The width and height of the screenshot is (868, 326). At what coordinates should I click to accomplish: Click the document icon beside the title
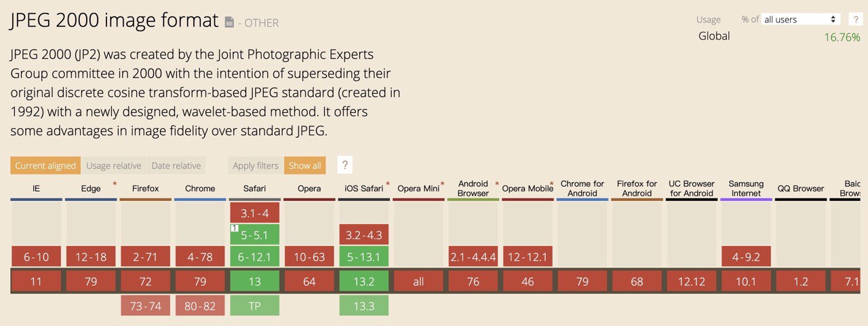coord(230,22)
